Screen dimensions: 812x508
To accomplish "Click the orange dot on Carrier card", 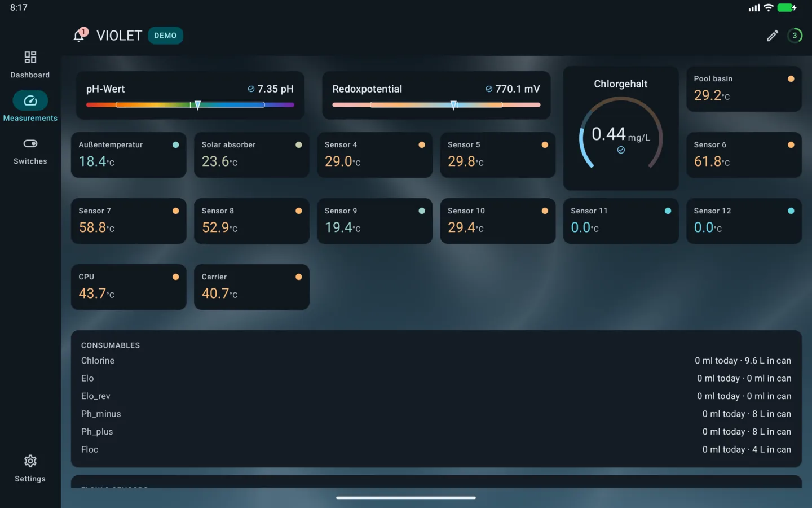I will coord(298,277).
